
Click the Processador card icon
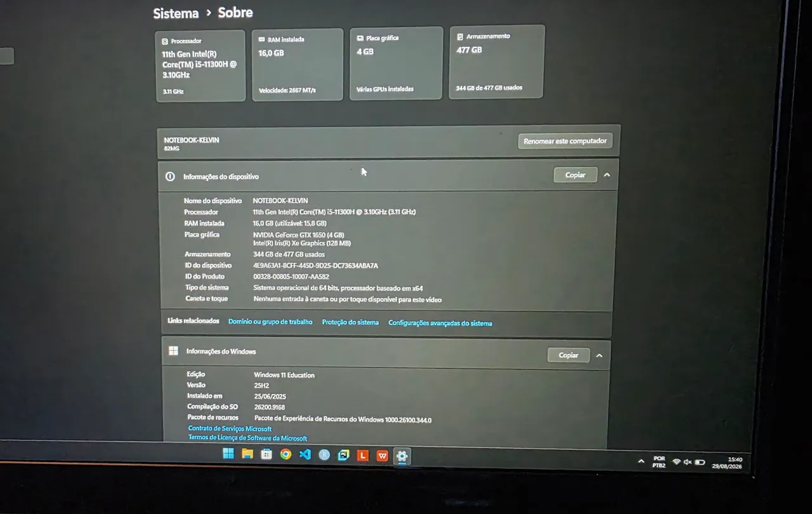tap(165, 41)
